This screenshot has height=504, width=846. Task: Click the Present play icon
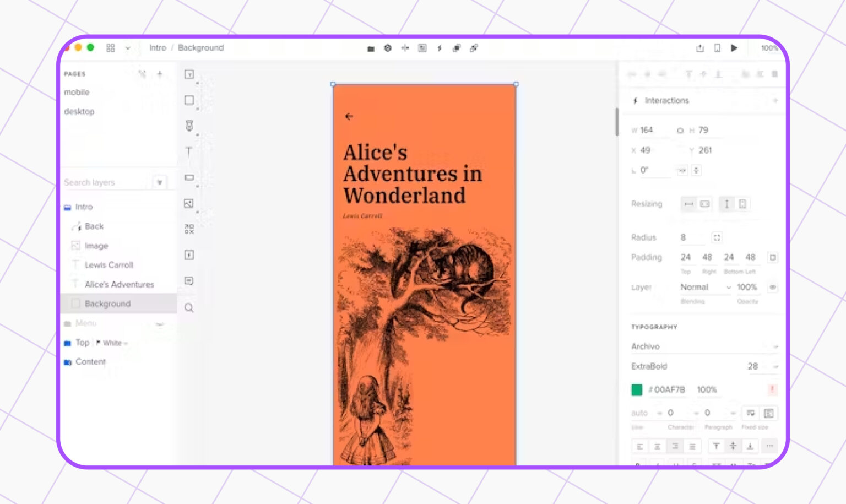pyautogui.click(x=734, y=48)
